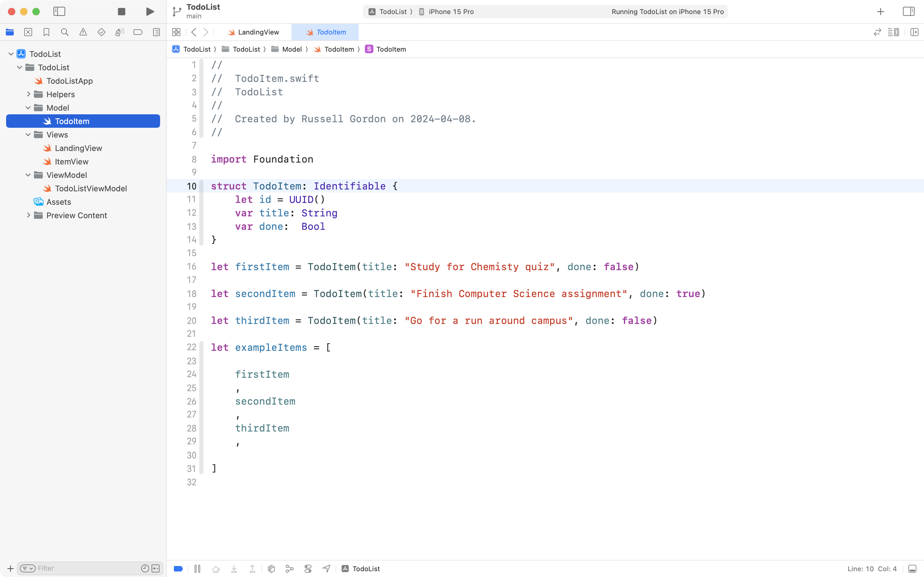Switch to the LandingView tab
Viewport: 924px width, 577px height.
point(258,32)
